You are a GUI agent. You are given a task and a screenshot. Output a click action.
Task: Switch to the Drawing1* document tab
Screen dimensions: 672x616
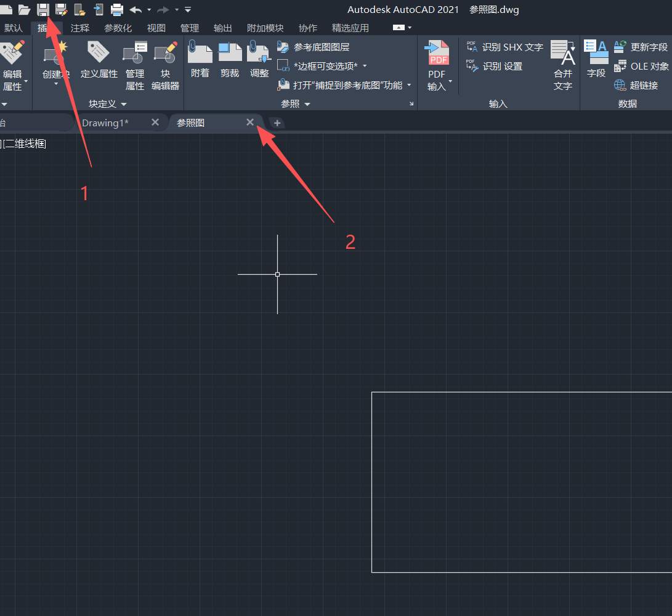(x=105, y=123)
